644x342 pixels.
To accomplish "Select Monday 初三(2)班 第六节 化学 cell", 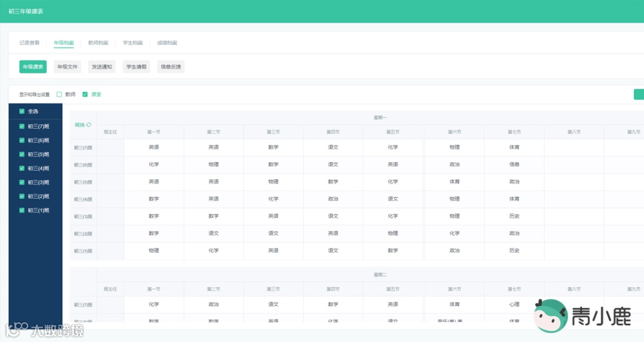I will [x=454, y=234].
